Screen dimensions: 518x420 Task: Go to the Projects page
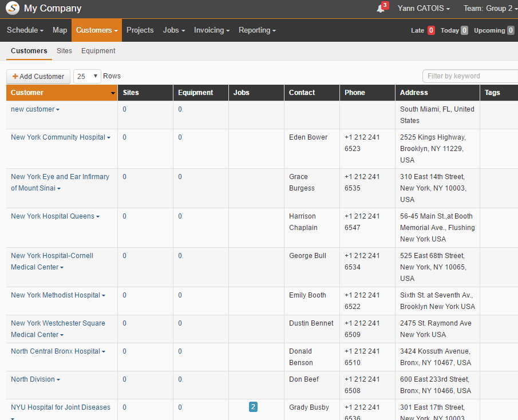[140, 30]
